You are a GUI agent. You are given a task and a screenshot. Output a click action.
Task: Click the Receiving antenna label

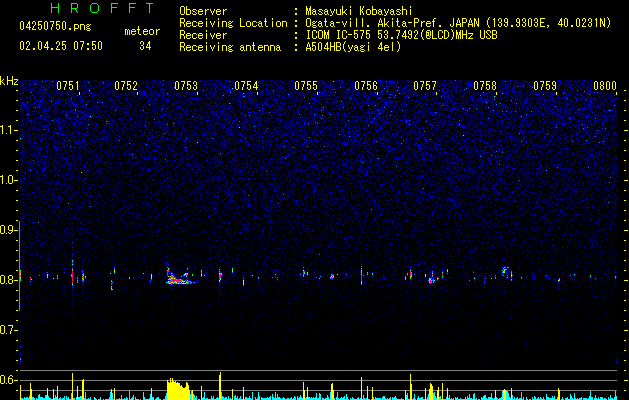pyautogui.click(x=230, y=47)
